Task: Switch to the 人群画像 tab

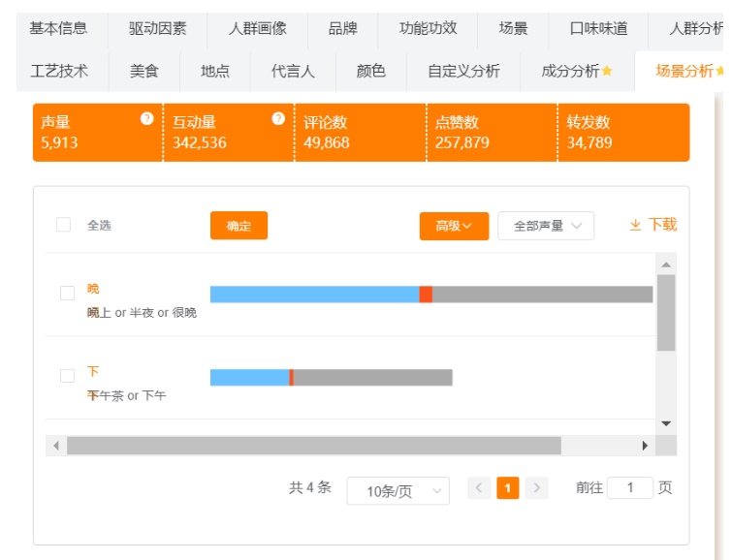Action: click(x=257, y=28)
